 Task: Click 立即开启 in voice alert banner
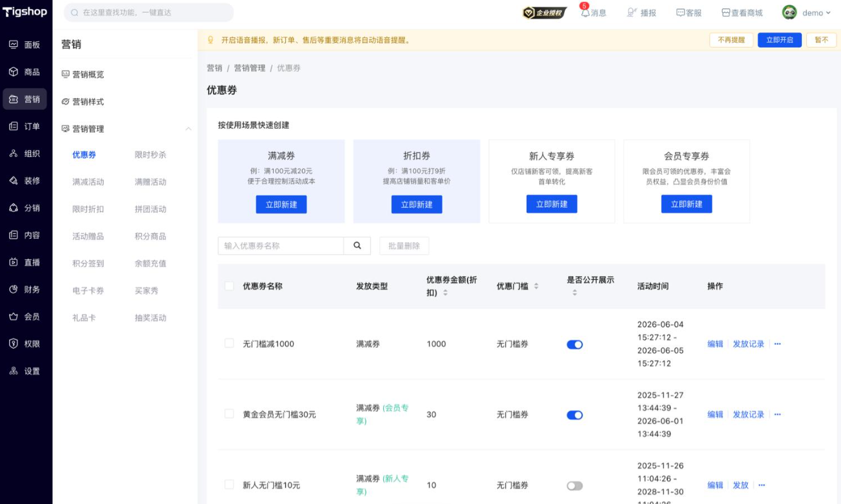[x=780, y=40]
